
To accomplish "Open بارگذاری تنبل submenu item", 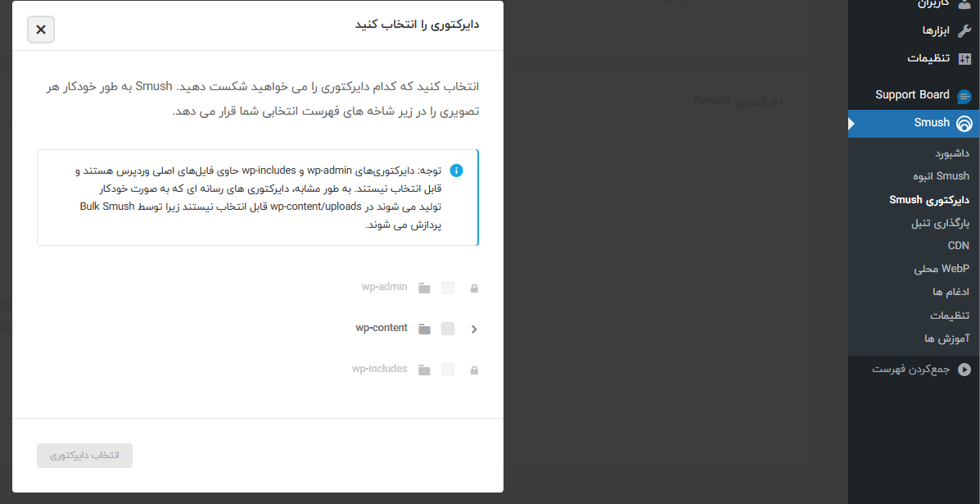I will point(940,223).
